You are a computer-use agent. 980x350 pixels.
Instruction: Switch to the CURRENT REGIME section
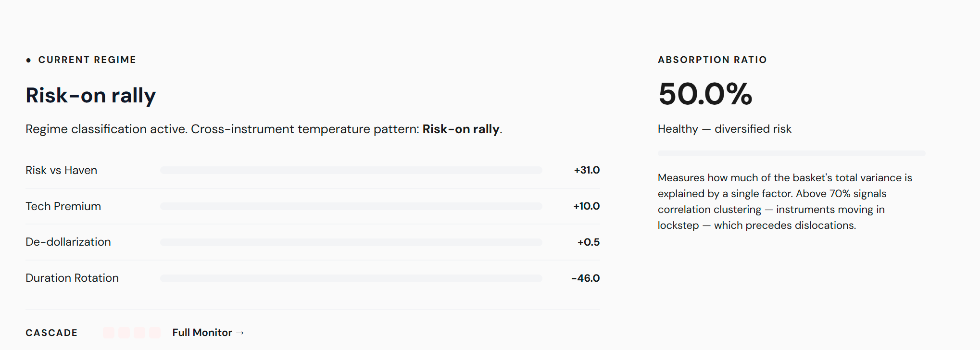[87, 60]
